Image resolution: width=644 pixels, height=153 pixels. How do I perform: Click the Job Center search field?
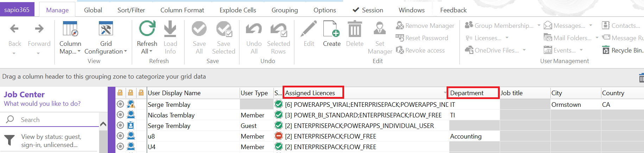(x=53, y=120)
